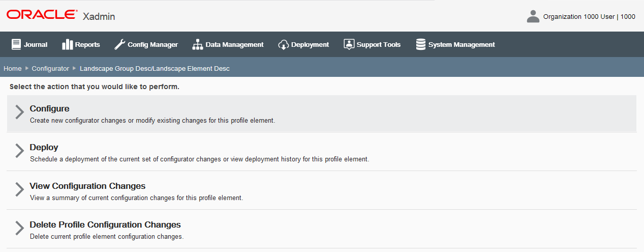Screen dimensions: 644x252
Task: Click the user profile avatar icon
Action: coord(533,16)
